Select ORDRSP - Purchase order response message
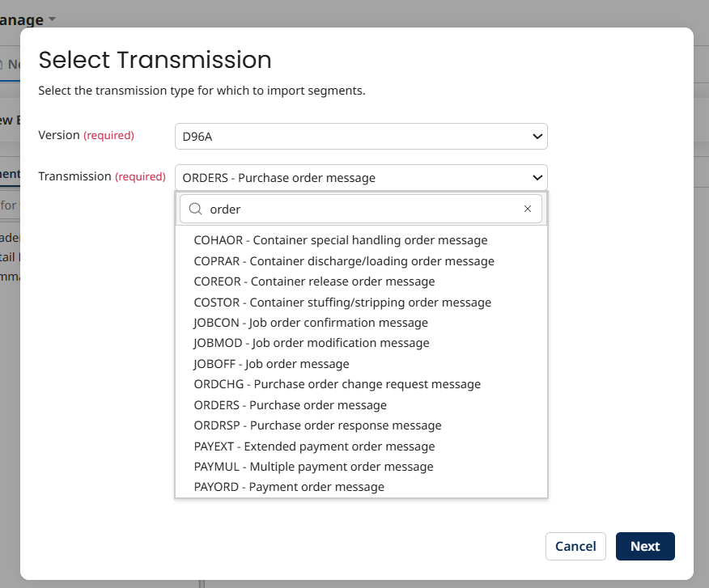 (317, 425)
